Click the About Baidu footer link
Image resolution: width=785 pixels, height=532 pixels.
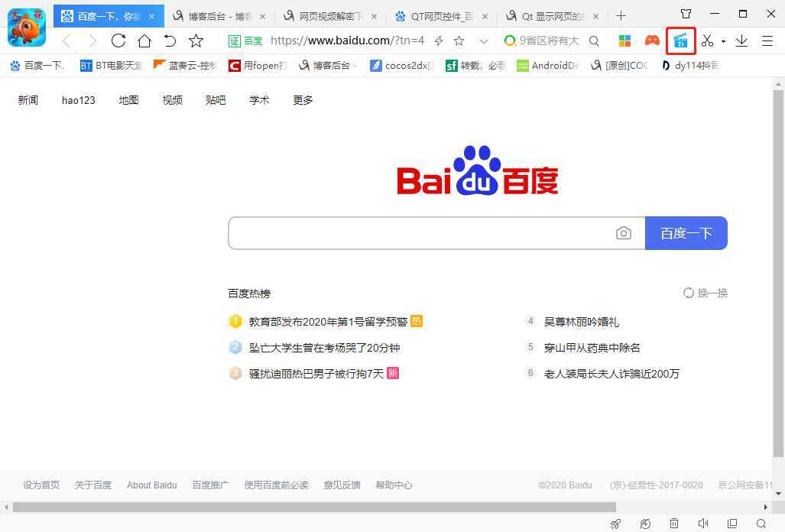tap(151, 485)
